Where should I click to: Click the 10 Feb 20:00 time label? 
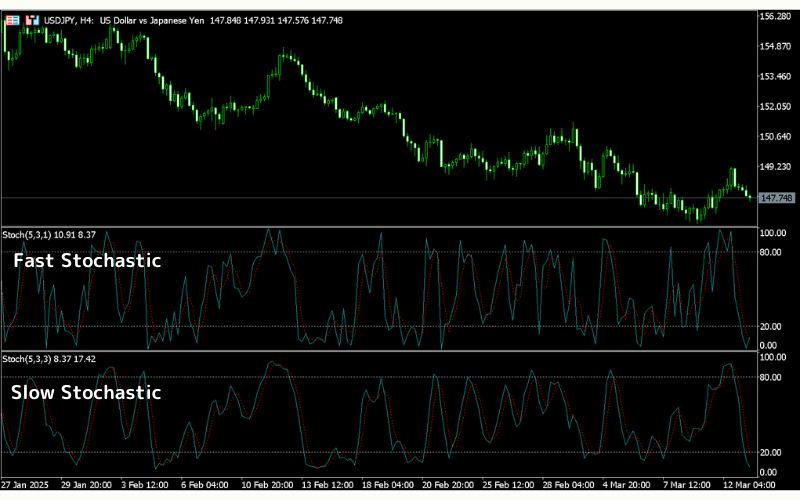click(x=266, y=484)
